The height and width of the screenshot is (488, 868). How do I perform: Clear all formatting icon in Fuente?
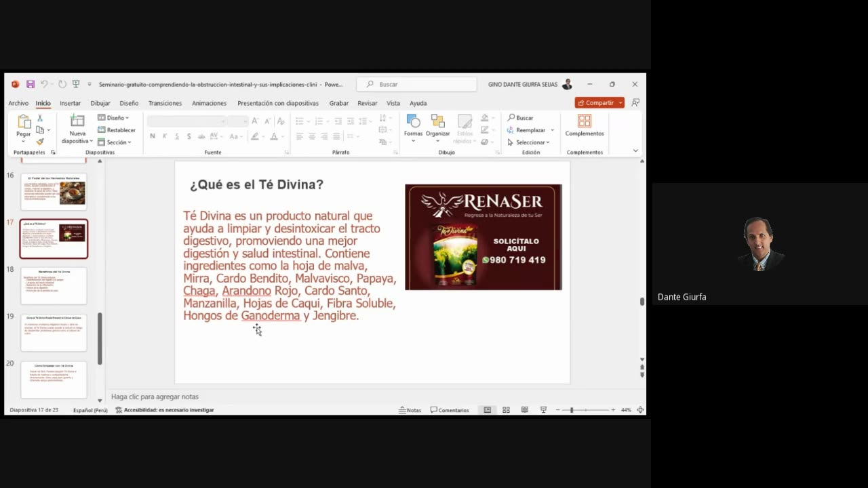click(281, 121)
